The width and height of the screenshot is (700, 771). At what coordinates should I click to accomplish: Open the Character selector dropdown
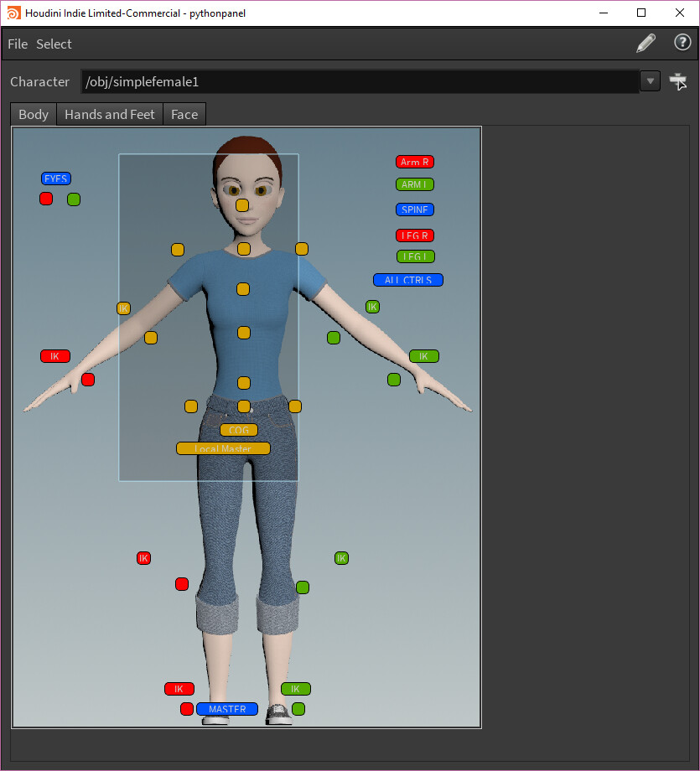[x=650, y=80]
